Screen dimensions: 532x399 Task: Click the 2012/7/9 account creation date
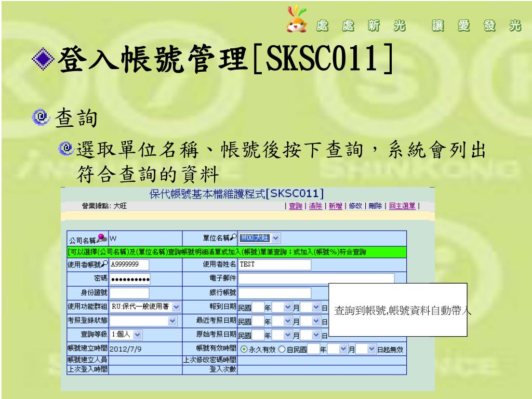(x=125, y=349)
